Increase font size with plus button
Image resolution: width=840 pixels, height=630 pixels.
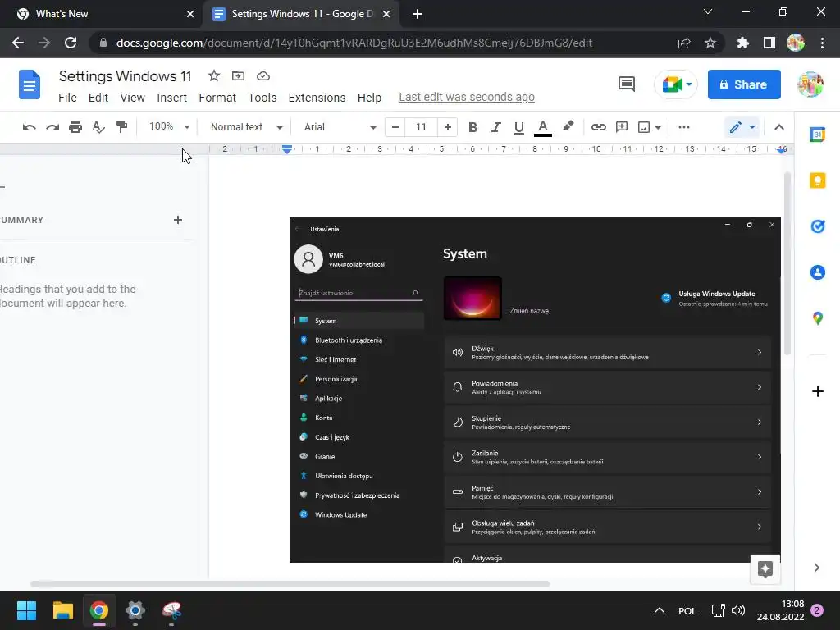[447, 127]
